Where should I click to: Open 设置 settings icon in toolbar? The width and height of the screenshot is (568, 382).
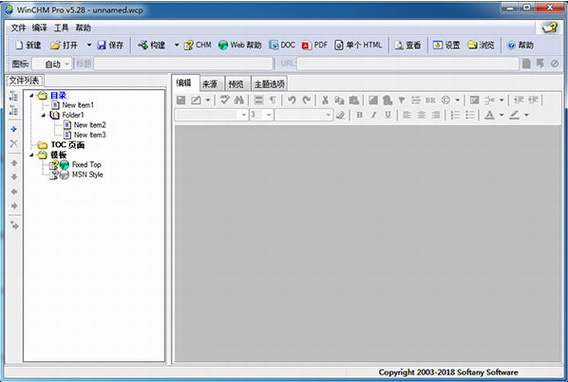(438, 45)
